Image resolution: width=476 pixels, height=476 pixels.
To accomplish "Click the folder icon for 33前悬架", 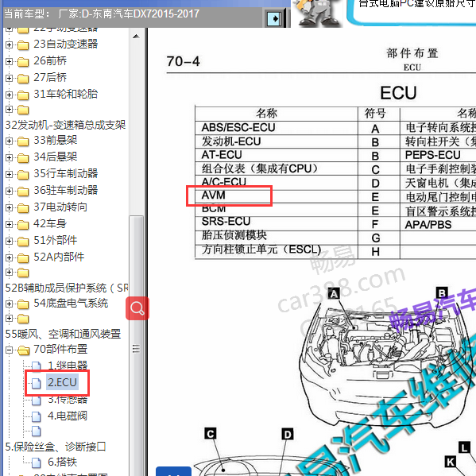I will tap(23, 141).
